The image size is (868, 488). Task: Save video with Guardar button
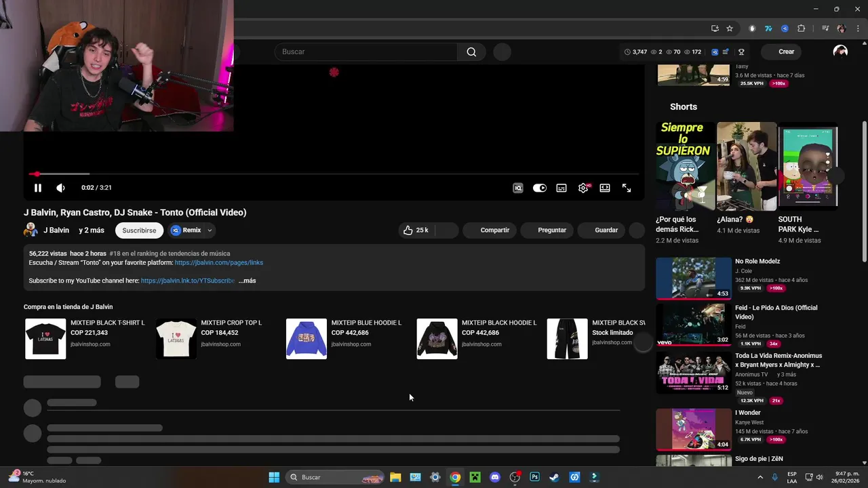[600, 230]
